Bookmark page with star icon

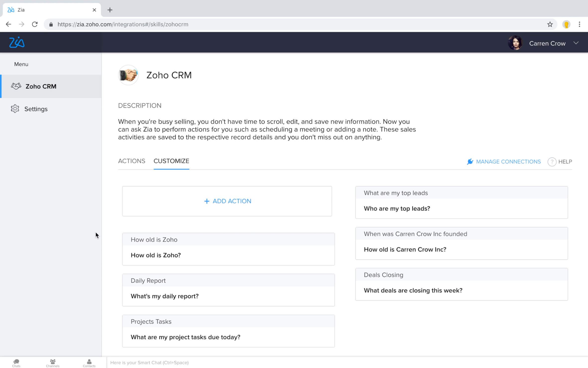[550, 24]
